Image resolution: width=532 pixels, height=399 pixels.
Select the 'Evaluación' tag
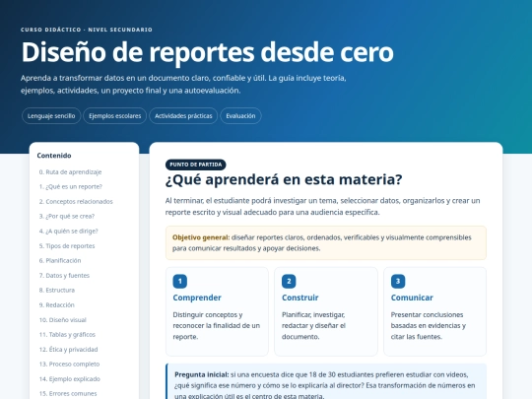(x=240, y=116)
